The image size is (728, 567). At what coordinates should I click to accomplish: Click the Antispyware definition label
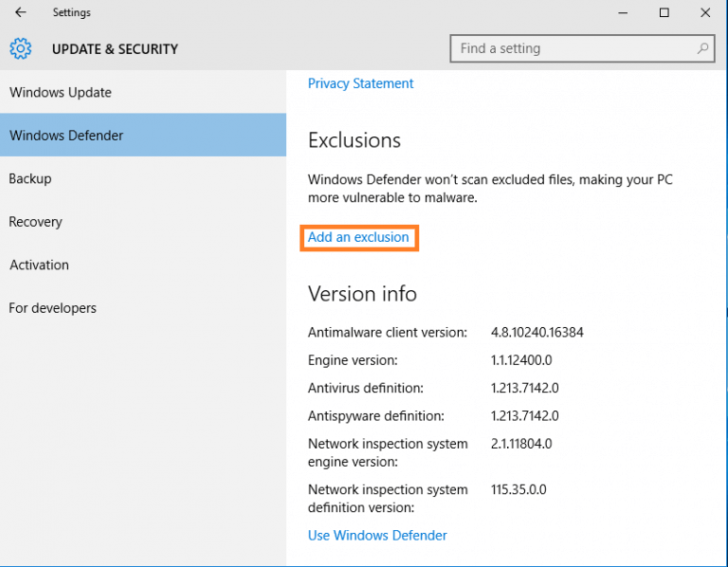(x=375, y=415)
